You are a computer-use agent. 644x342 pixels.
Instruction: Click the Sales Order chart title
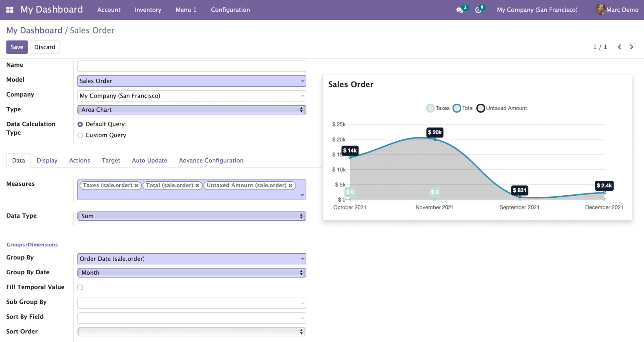click(351, 84)
